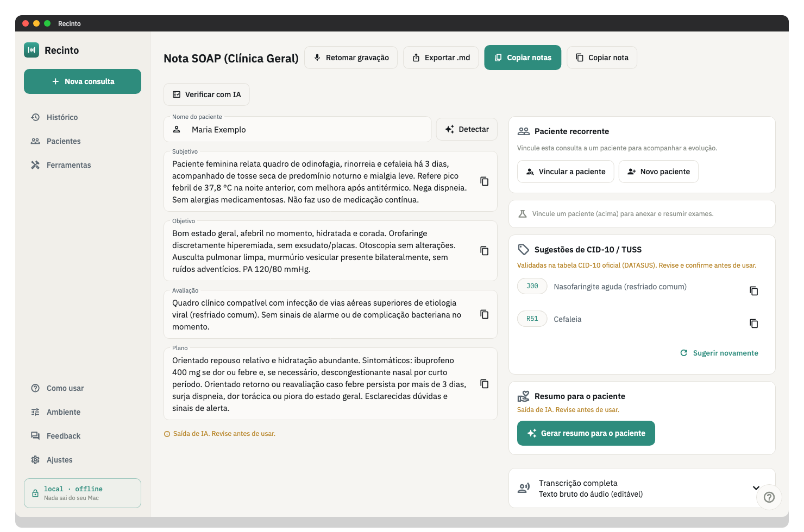Click the Resumo para o paciente heart-hand icon
Image resolution: width=804 pixels, height=532 pixels.
coord(524,396)
